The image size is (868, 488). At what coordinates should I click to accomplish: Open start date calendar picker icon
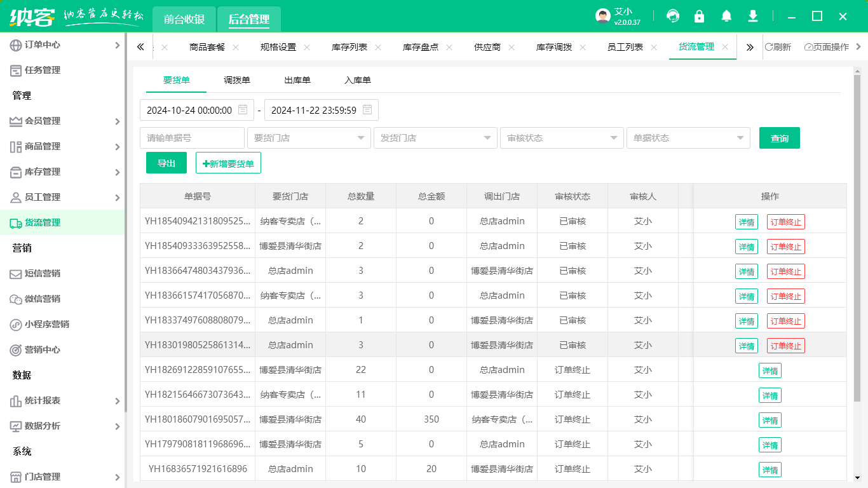coord(243,110)
